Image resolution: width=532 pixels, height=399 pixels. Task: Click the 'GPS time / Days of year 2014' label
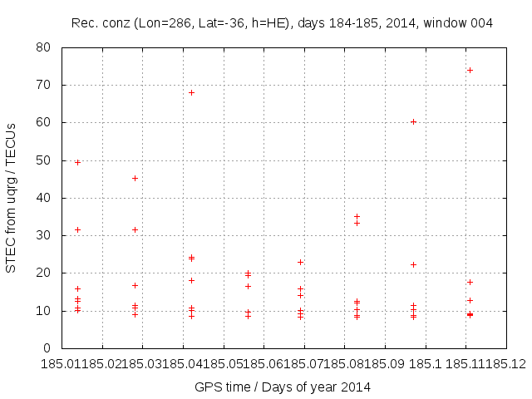tap(283, 387)
